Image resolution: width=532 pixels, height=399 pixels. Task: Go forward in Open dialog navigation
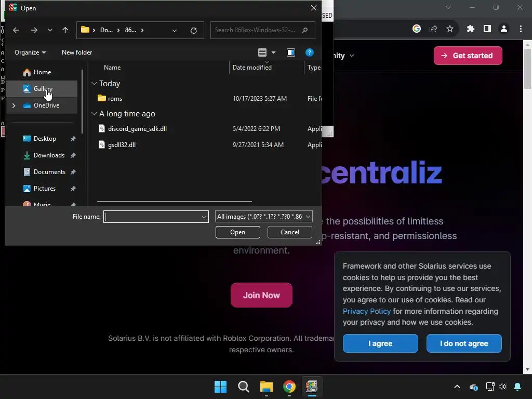pos(34,30)
